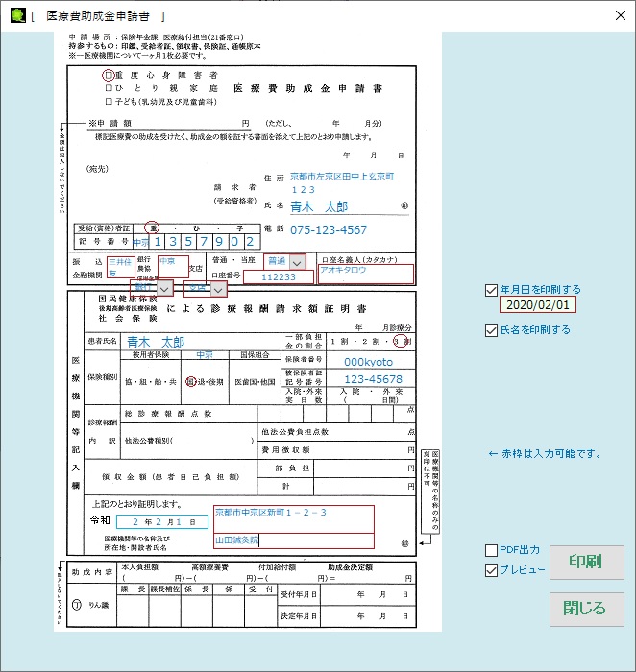Click the 令和 date field 2年2月1日
Screen dimensions: 636x672
(162, 521)
